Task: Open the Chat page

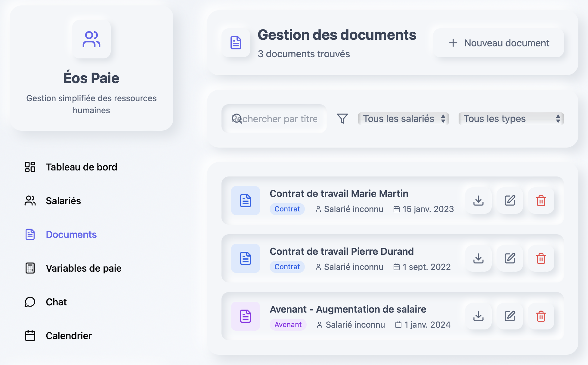Action: (x=56, y=302)
